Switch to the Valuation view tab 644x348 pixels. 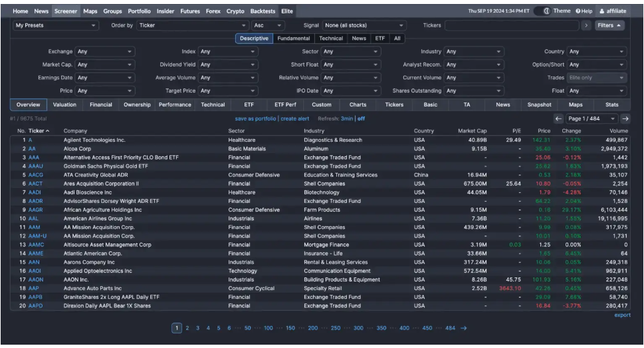(64, 105)
